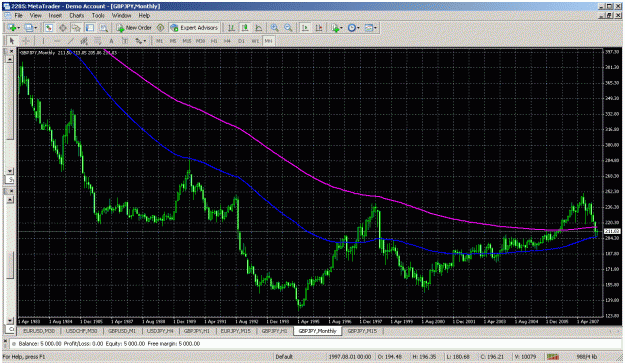Open the Indicators list dropdown
Screen dimensions: 625x363
pyautogui.click(x=336, y=27)
